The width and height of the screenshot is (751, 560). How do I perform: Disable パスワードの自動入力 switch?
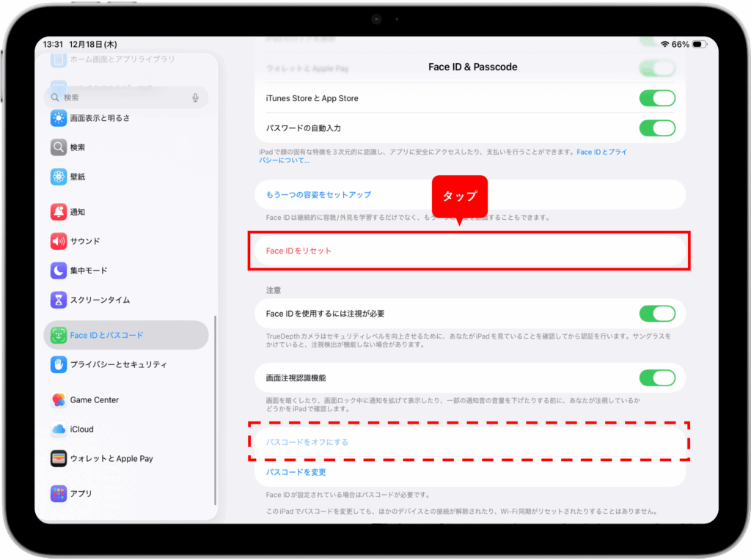(x=656, y=128)
